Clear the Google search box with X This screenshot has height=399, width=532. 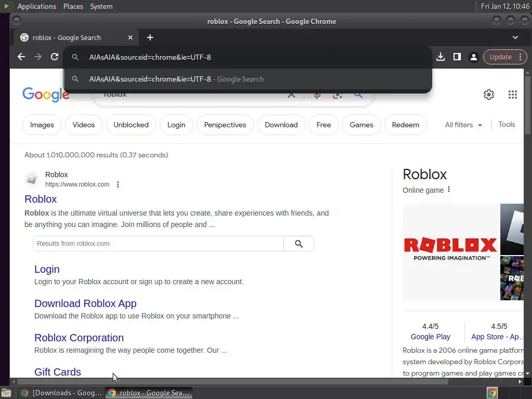[x=291, y=95]
